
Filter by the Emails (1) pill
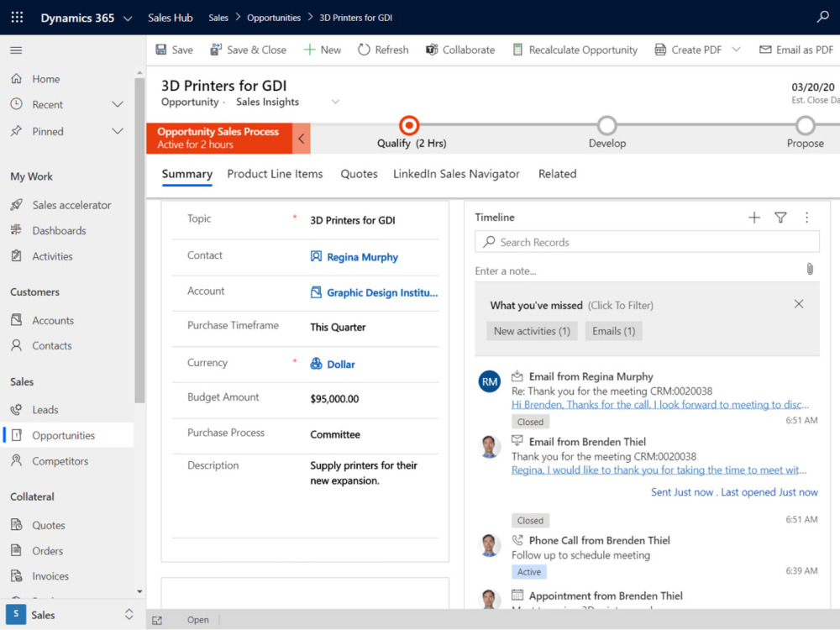pyautogui.click(x=613, y=330)
